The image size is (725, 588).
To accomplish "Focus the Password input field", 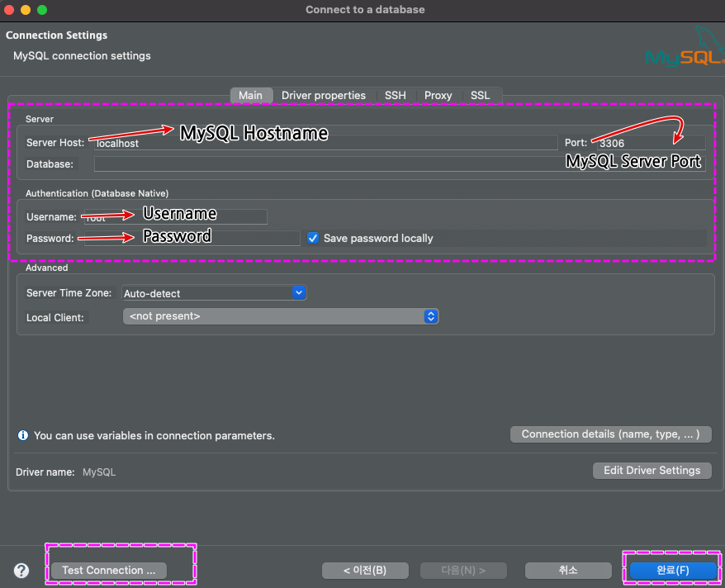I will pos(192,238).
